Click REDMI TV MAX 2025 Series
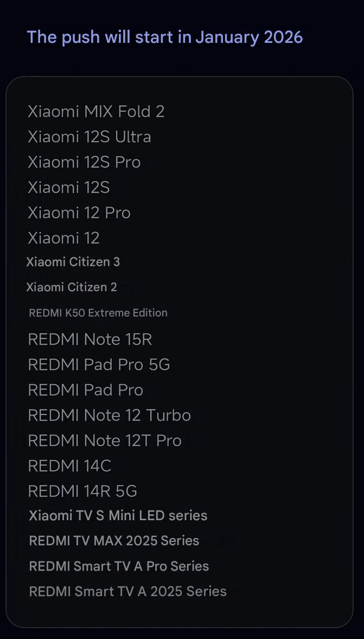 (114, 541)
